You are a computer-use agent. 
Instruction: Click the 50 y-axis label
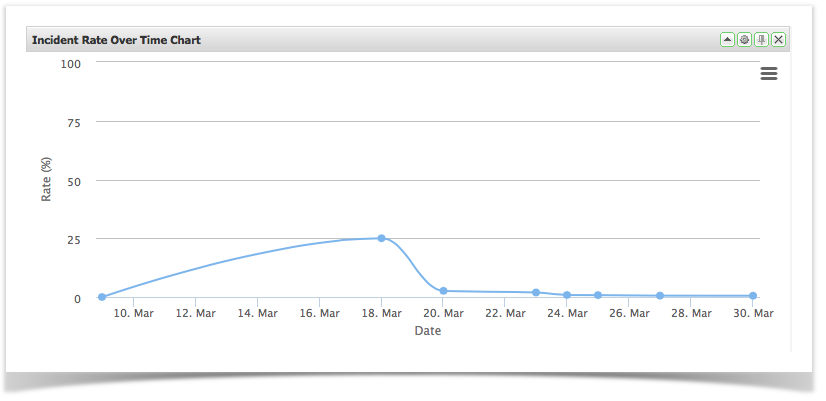pyautogui.click(x=74, y=181)
